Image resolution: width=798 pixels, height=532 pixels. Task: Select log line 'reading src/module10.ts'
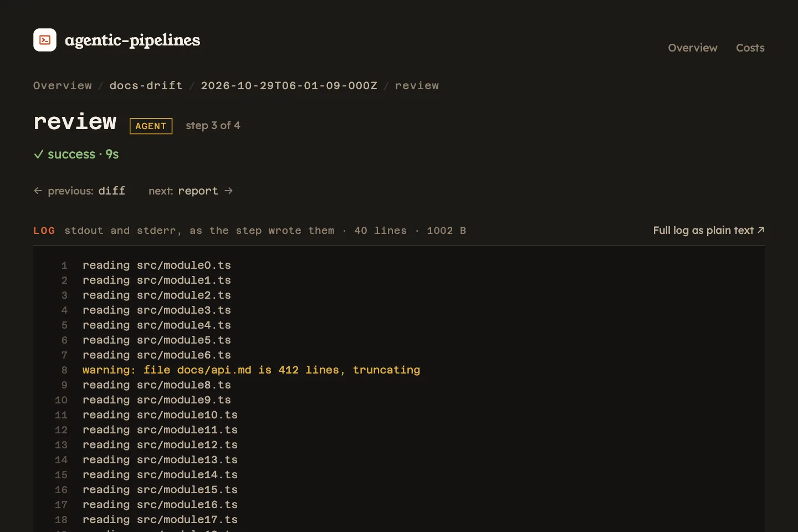[160, 415]
